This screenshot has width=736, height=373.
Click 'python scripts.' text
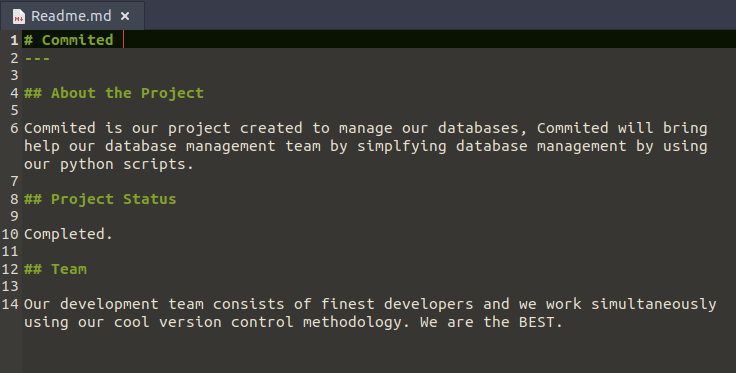pyautogui.click(x=127, y=164)
